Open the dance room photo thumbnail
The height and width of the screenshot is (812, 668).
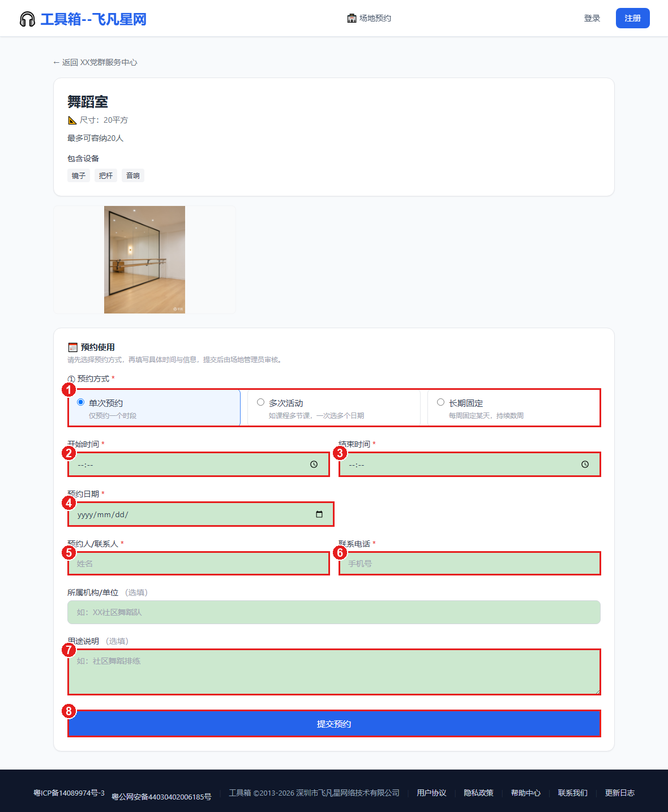pos(144,260)
